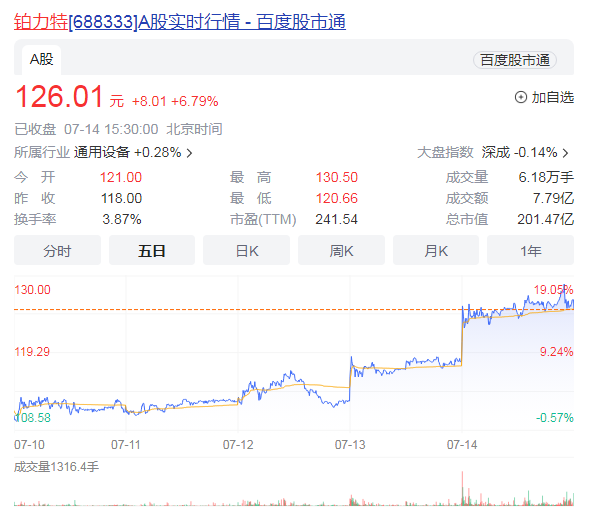The width and height of the screenshot is (591, 516).
Task: Click the 07-12 date marker on chart
Action: (x=238, y=445)
